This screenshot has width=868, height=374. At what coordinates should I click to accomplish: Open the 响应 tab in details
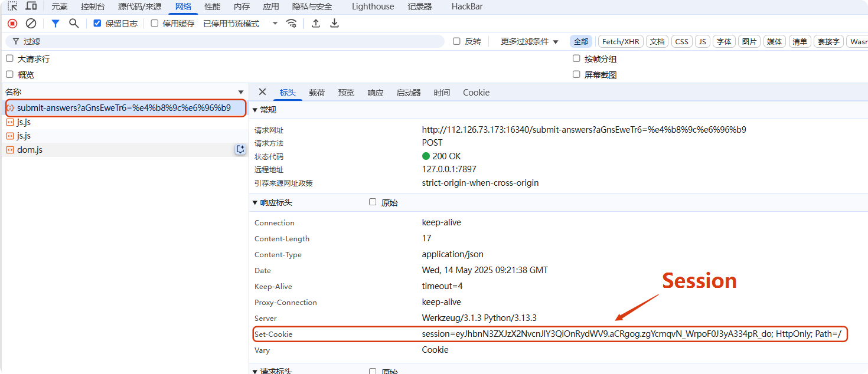point(375,93)
